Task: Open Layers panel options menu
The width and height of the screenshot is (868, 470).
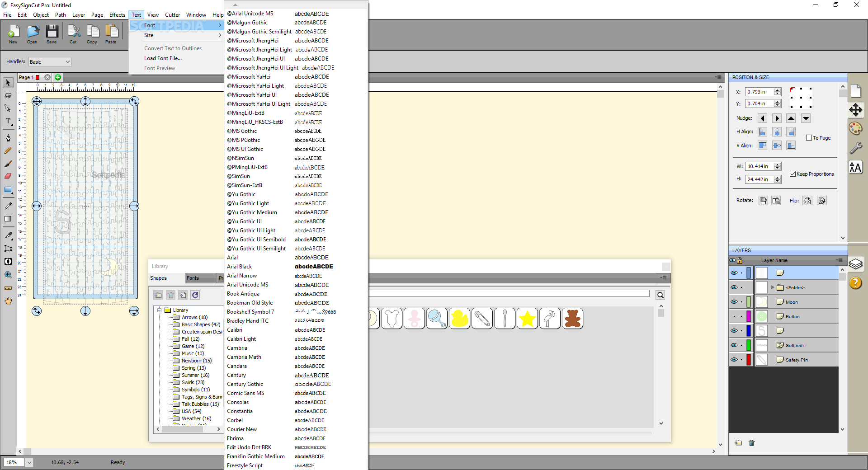Action: coord(839,260)
